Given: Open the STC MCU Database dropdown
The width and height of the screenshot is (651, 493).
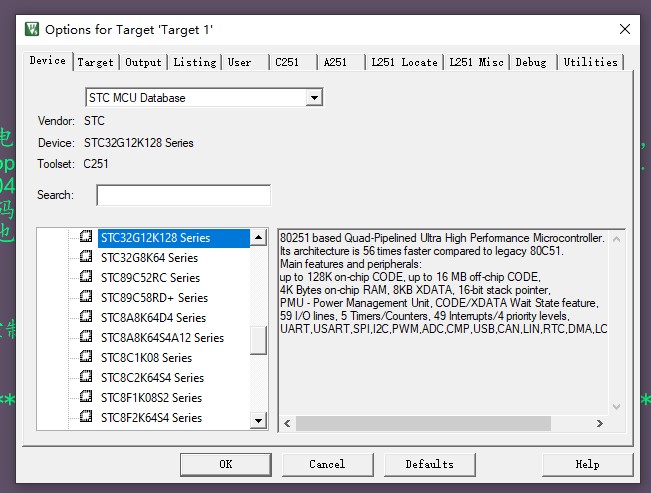Looking at the screenshot, I should click(314, 98).
